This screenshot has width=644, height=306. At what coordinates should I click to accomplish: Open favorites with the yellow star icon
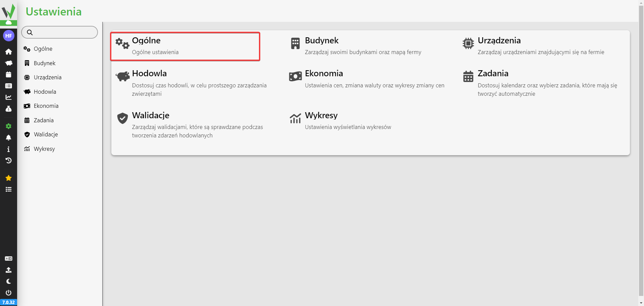pos(8,178)
